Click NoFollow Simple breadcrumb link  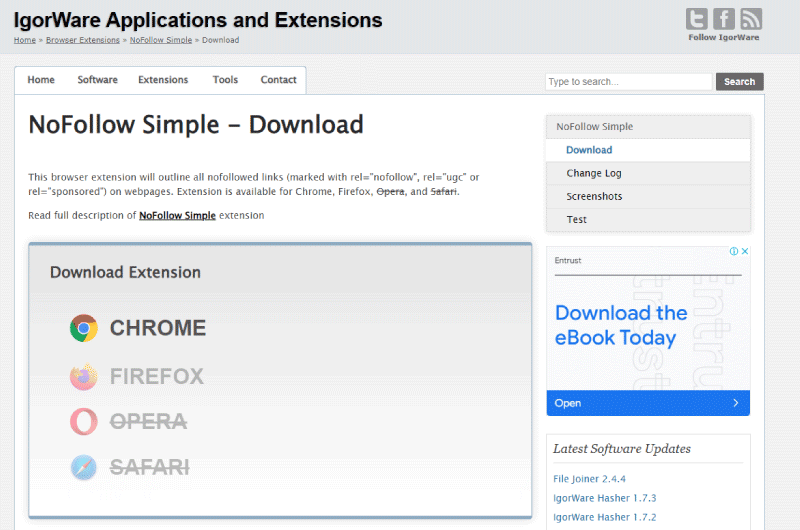click(161, 40)
